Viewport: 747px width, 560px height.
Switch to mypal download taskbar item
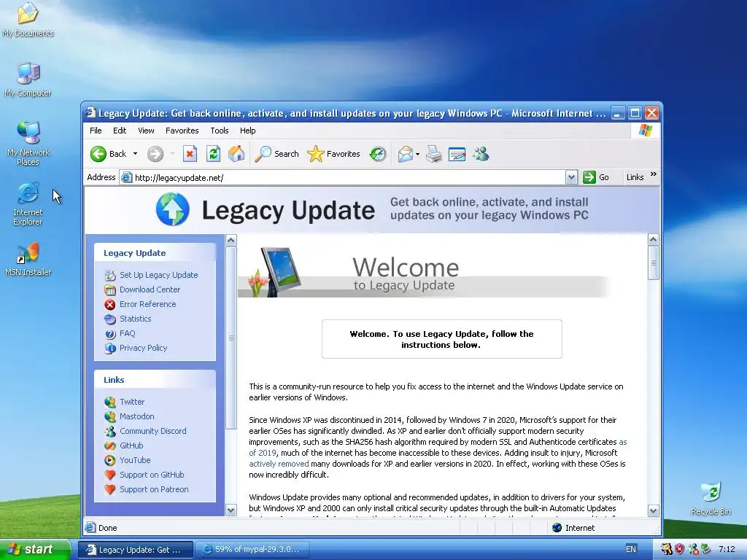click(x=252, y=549)
